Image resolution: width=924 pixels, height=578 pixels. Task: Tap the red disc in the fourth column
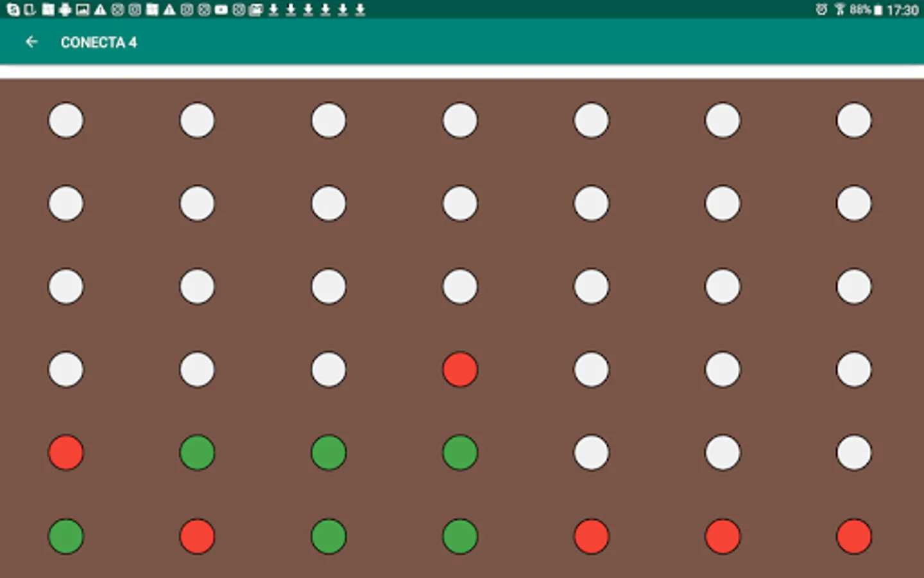[459, 370]
